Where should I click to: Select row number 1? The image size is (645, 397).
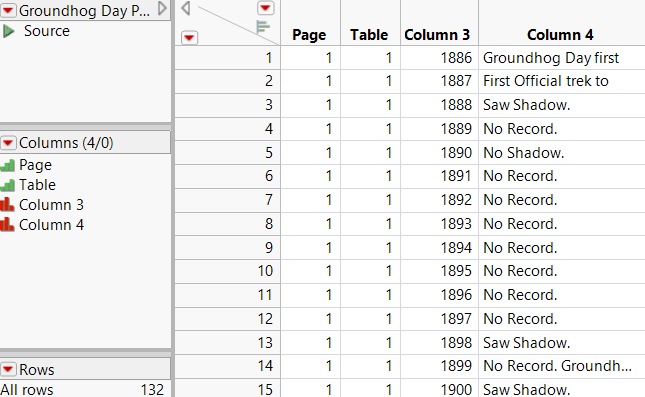click(x=227, y=58)
